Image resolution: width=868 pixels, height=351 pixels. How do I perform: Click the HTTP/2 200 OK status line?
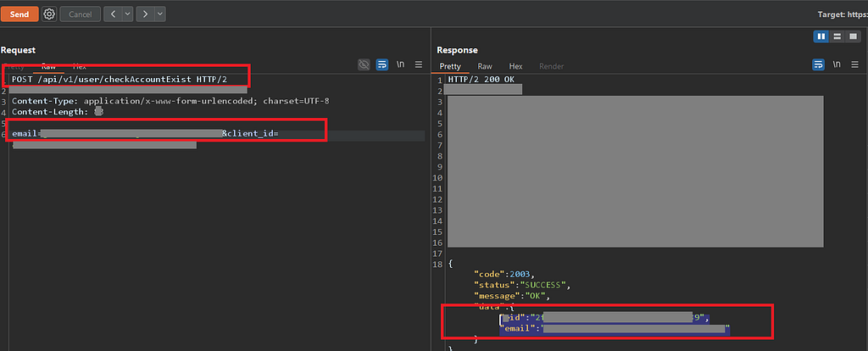click(481, 80)
